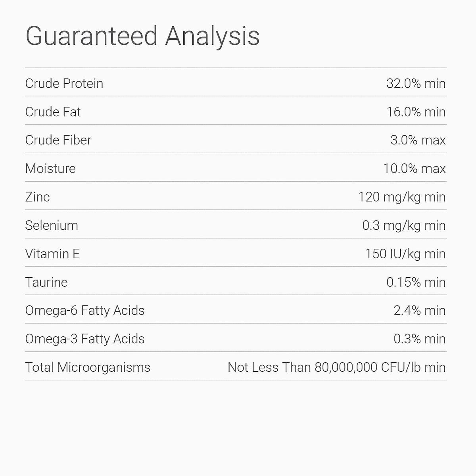Select the Crude Protein label

pos(64,83)
